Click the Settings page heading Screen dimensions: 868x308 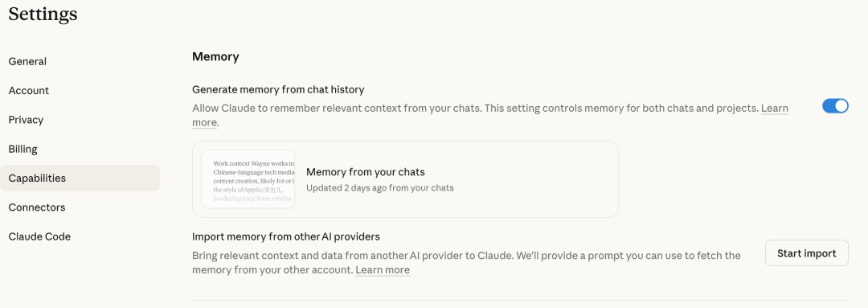point(43,14)
